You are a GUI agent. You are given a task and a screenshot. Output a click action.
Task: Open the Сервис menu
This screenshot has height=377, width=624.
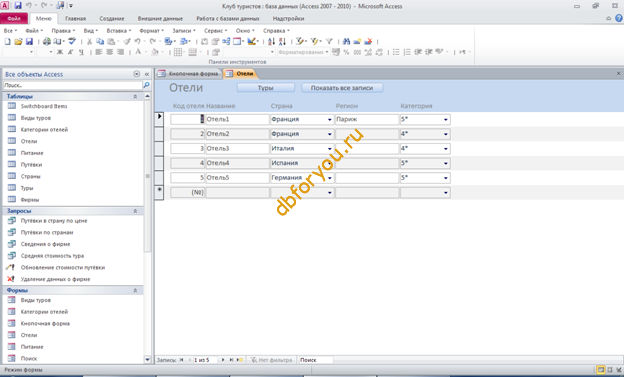coord(216,31)
